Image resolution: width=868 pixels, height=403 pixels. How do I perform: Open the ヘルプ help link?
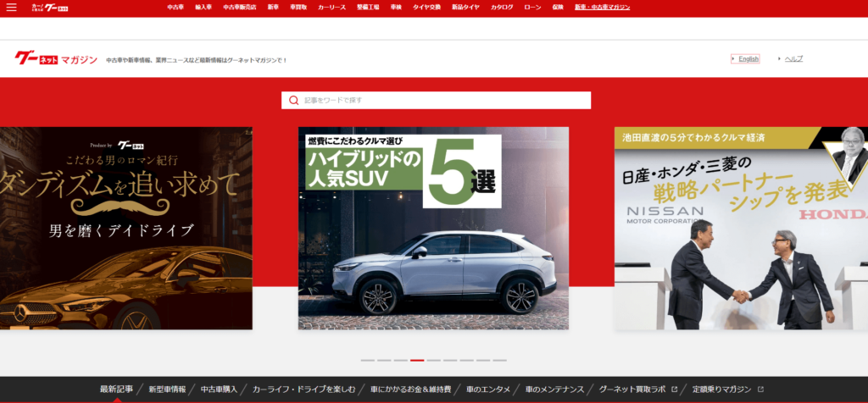[793, 58]
